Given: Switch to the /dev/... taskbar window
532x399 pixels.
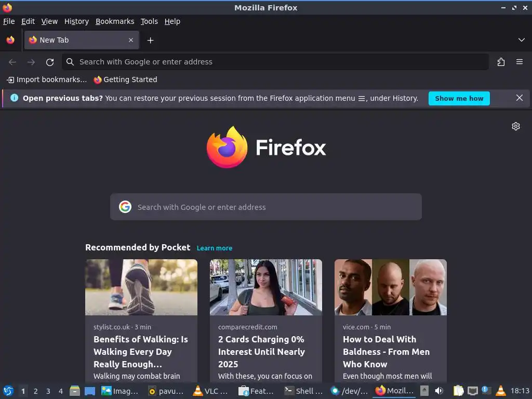Looking at the screenshot, I should pyautogui.click(x=350, y=391).
